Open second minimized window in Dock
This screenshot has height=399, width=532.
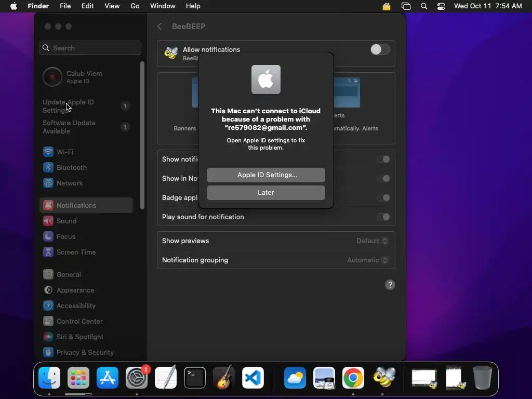coord(455,378)
